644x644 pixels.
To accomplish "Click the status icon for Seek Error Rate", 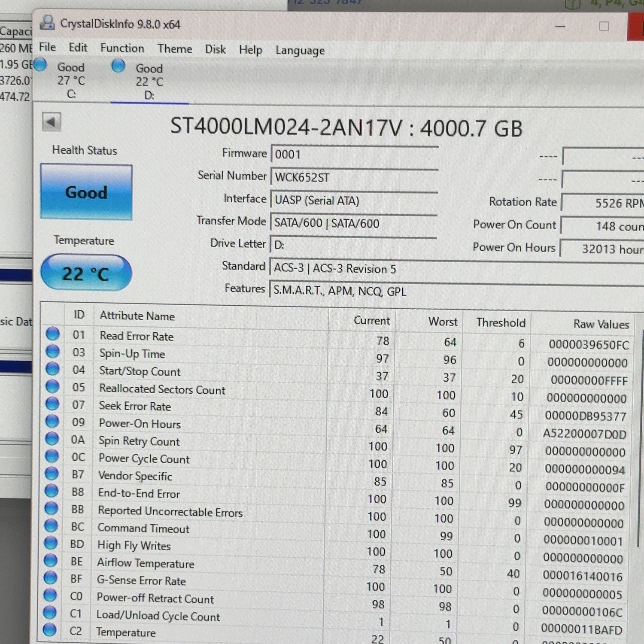I will (x=52, y=404).
